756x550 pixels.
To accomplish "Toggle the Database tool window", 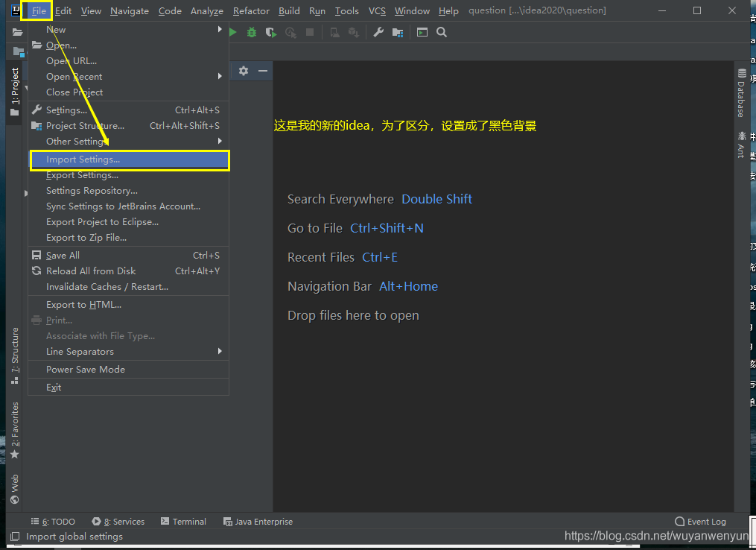I will point(741,93).
